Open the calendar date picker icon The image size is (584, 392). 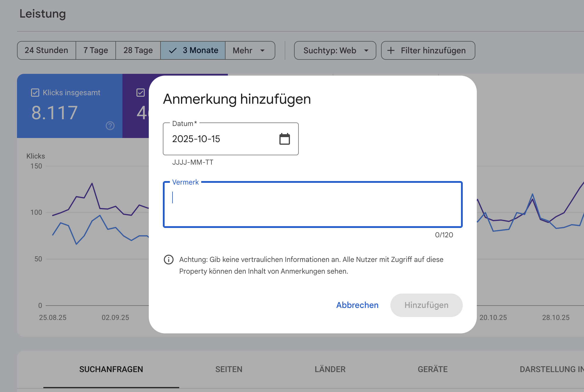[x=284, y=139]
